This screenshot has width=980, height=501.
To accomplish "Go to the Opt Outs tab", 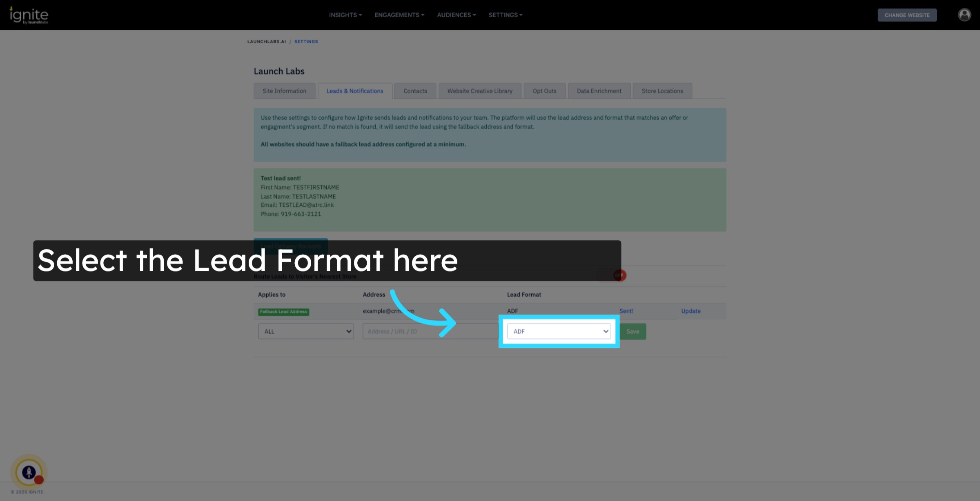I will pyautogui.click(x=544, y=91).
